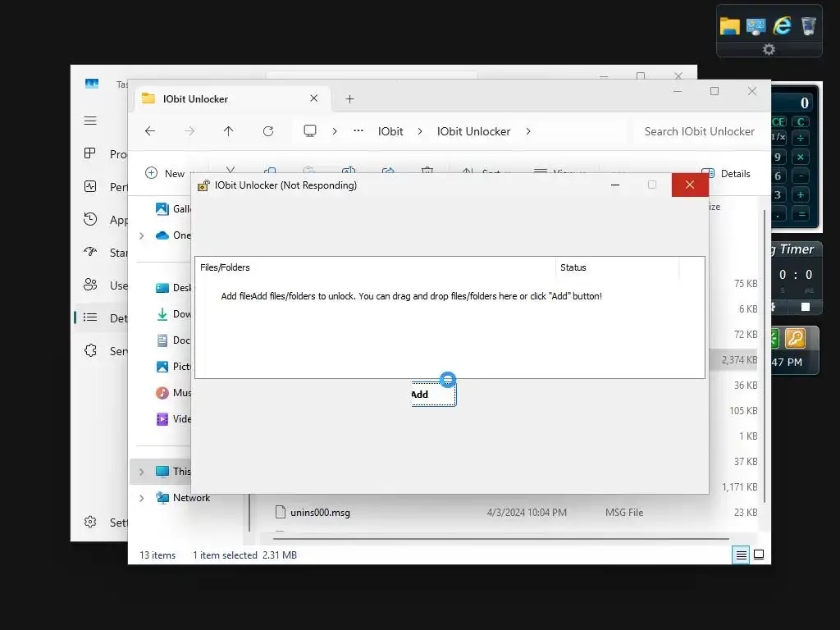The width and height of the screenshot is (840, 630).
Task: Click the Files/Folders column header
Action: (x=375, y=267)
